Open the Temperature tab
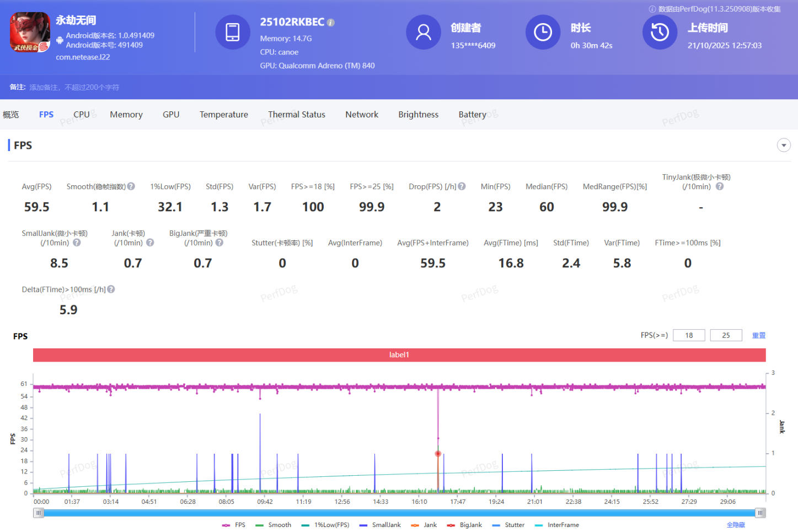Screen dimensions: 798x532 pos(223,115)
